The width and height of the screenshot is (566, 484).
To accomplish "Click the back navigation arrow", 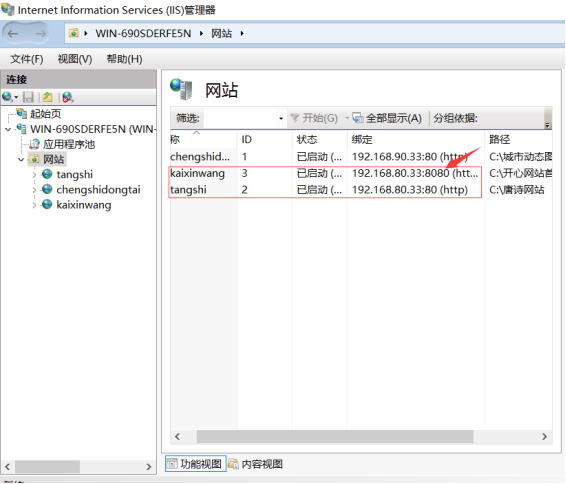I will point(13,34).
